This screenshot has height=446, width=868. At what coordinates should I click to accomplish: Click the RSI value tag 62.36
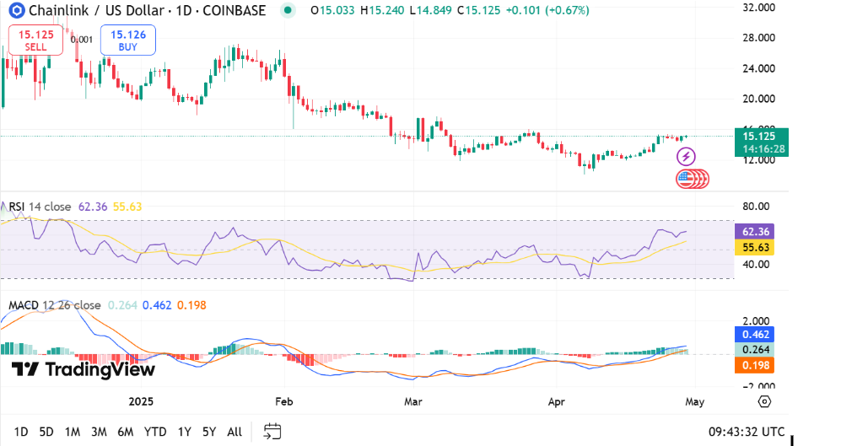(x=754, y=232)
